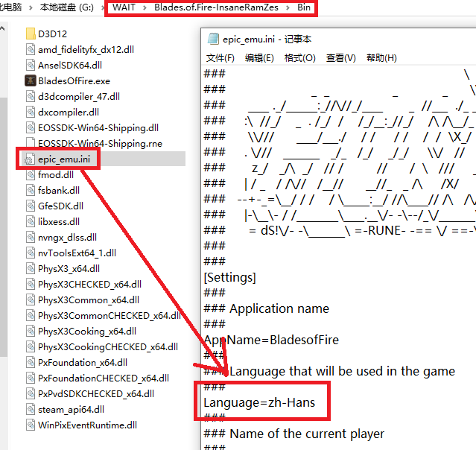Click the steam_api64.dll file icon
This screenshot has height=450, width=476.
pyautogui.click(x=31, y=409)
